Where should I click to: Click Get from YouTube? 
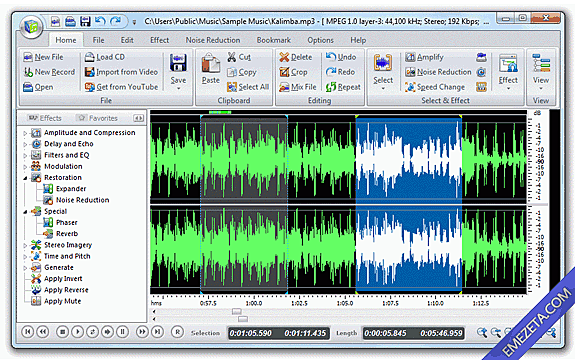tap(121, 87)
